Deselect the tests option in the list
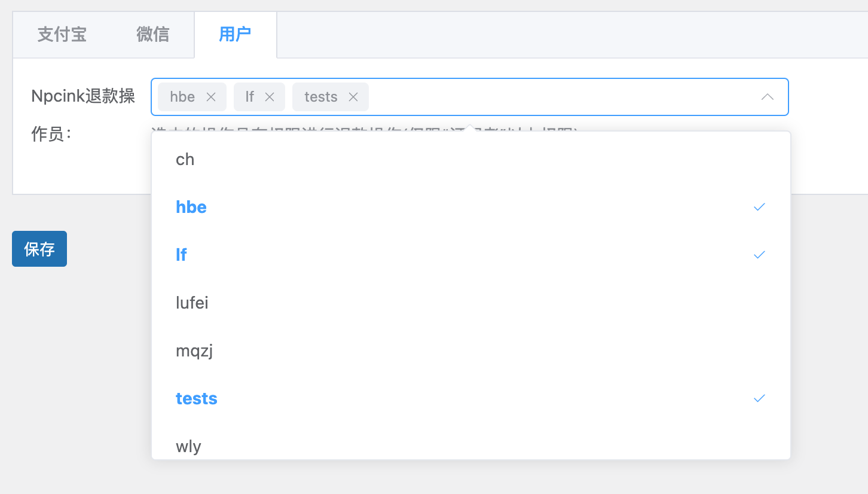Image resolution: width=868 pixels, height=494 pixels. 197,398
